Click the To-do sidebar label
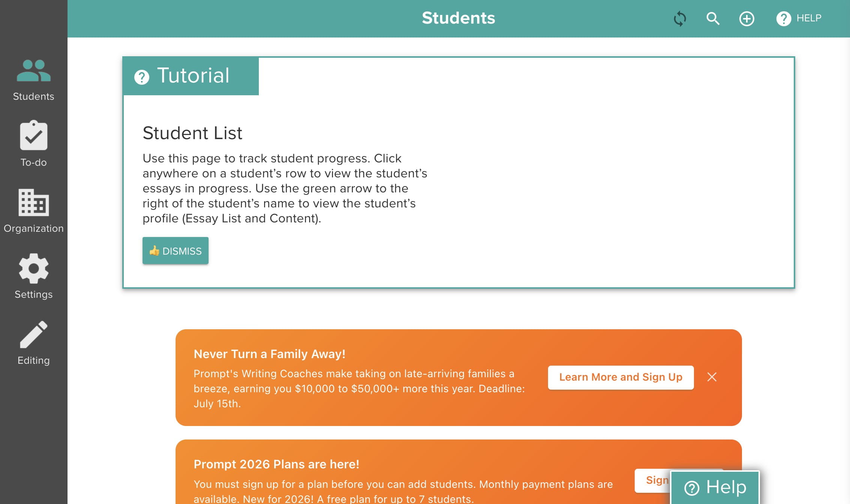 pos(33,162)
